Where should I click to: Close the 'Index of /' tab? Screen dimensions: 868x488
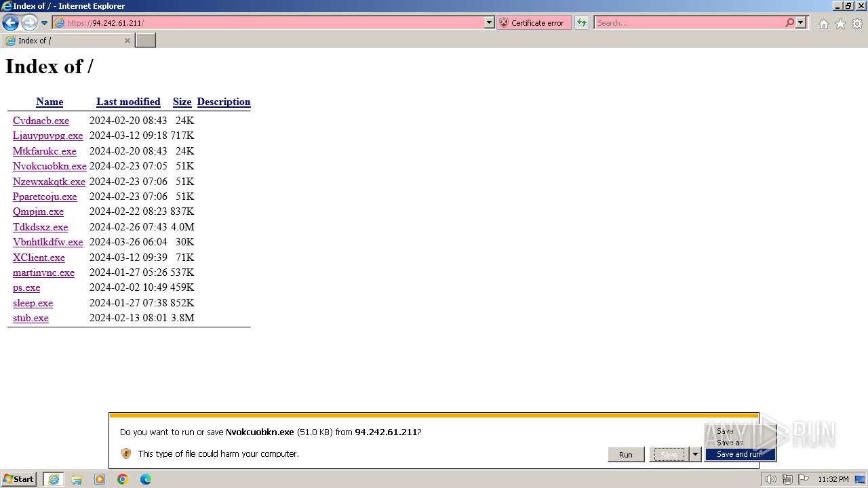tap(127, 41)
